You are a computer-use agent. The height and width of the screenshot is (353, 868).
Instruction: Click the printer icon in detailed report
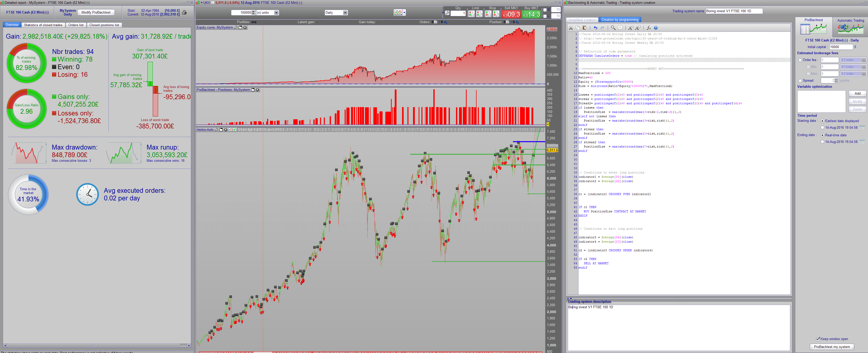[184, 12]
